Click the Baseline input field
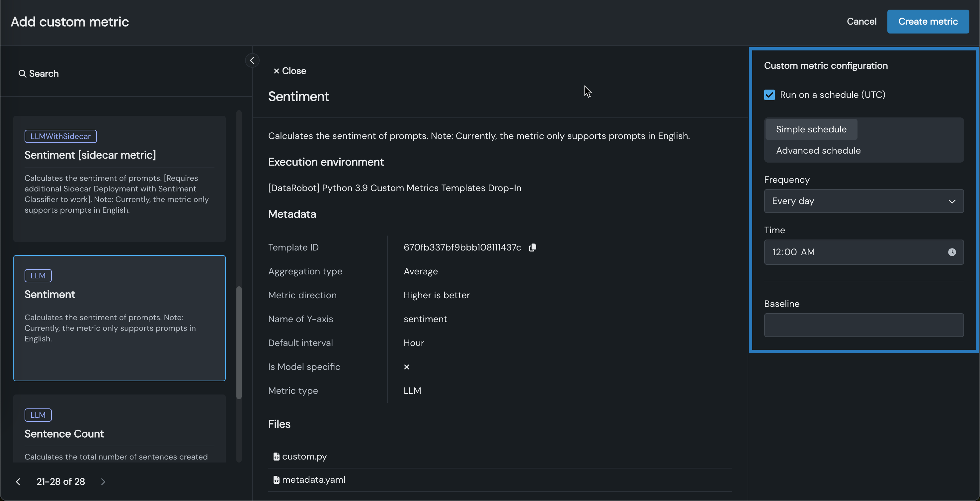This screenshot has width=980, height=501. pos(863,325)
